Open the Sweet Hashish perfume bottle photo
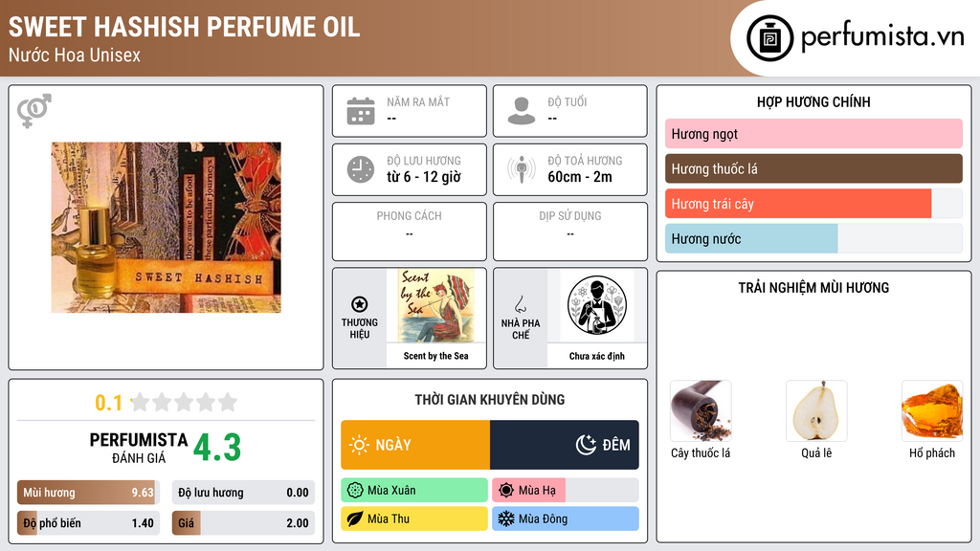This screenshot has width=980, height=551. [166, 228]
